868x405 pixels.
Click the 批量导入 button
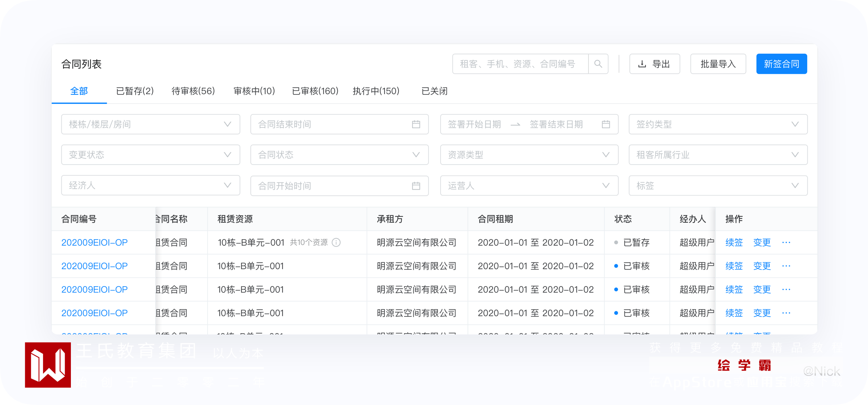(x=718, y=64)
